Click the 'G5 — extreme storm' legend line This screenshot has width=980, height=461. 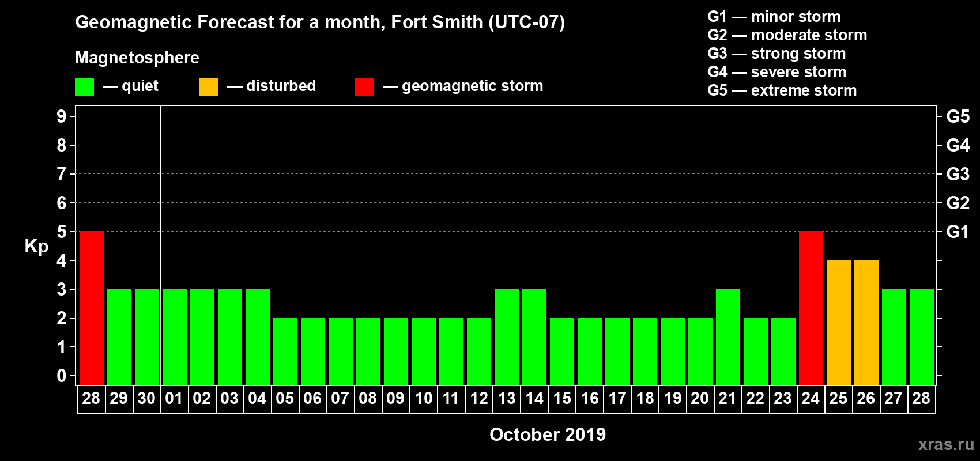782,90
